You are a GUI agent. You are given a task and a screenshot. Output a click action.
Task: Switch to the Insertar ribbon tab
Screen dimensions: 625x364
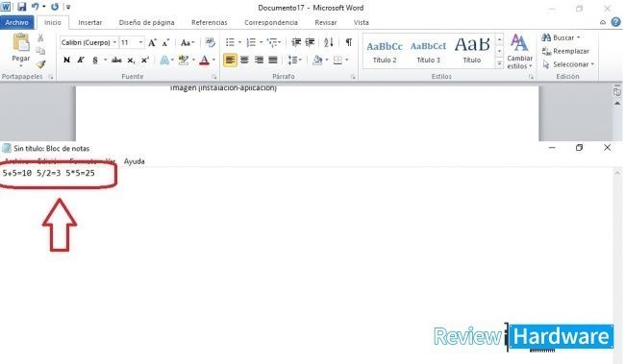[x=90, y=23]
